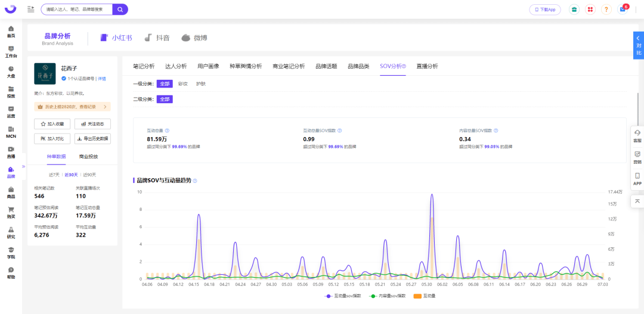This screenshot has width=644, height=314.
Task: Open the 用户画像 tab
Action: click(x=208, y=66)
